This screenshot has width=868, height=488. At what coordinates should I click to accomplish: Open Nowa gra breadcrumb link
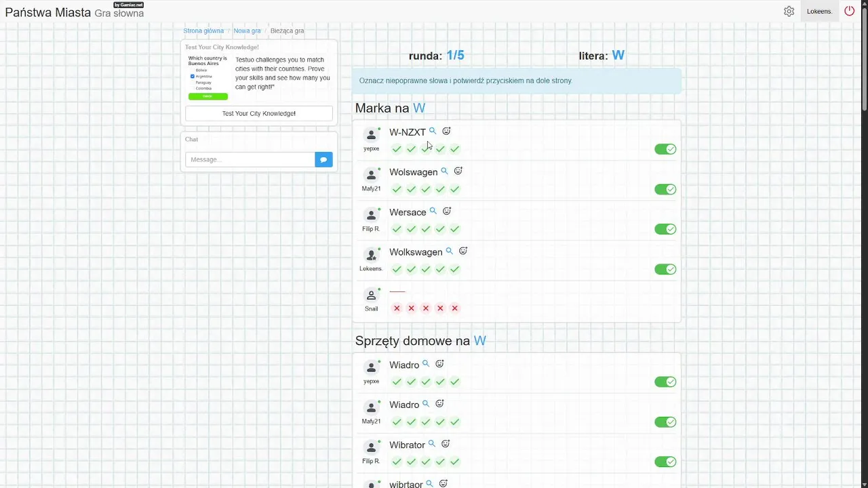tap(247, 30)
